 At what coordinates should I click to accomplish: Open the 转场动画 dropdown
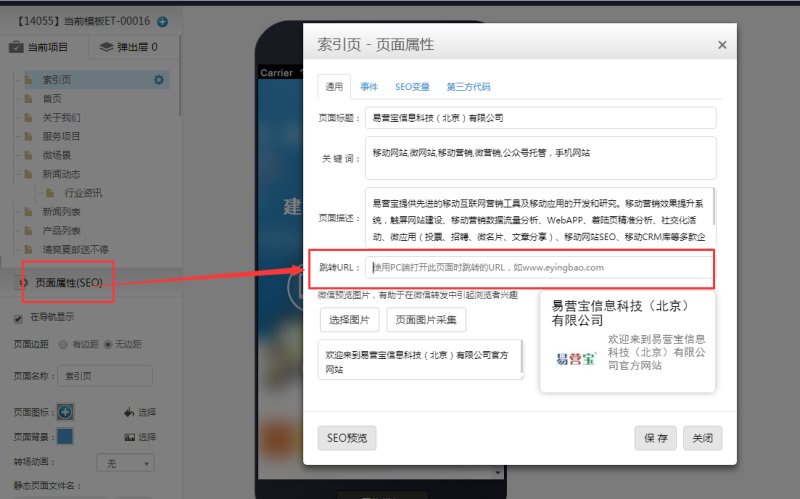coord(126,463)
